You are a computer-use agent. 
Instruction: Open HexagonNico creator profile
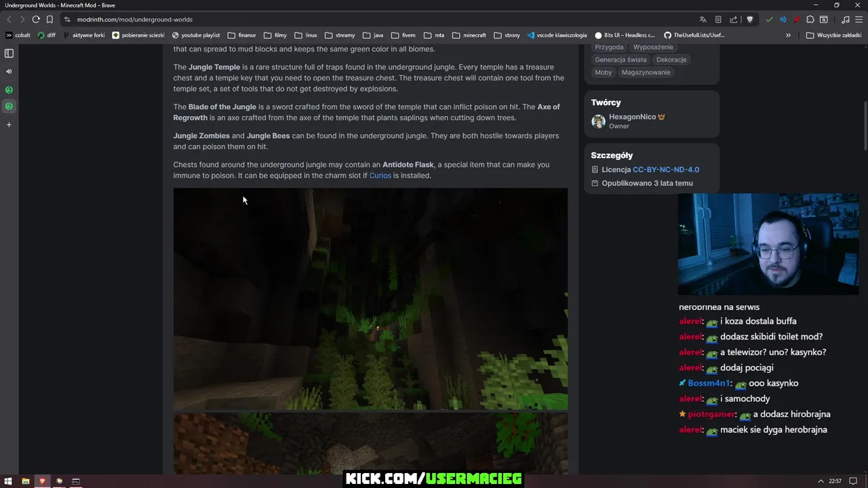tap(629, 121)
